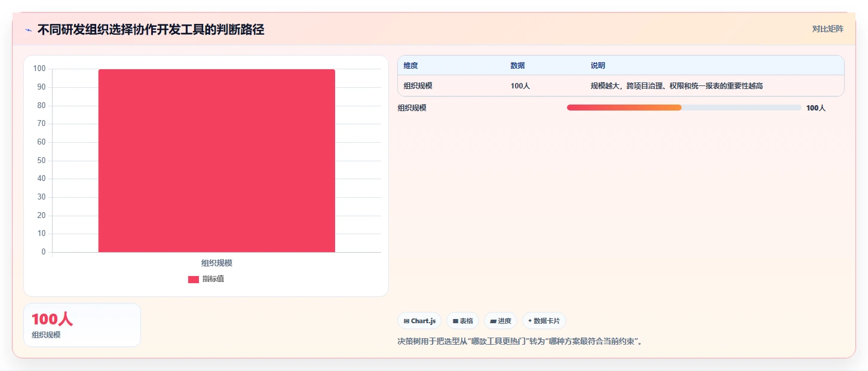This screenshot has height=371, width=868.
Task: Click the 数据卡片 tag
Action: click(x=544, y=321)
